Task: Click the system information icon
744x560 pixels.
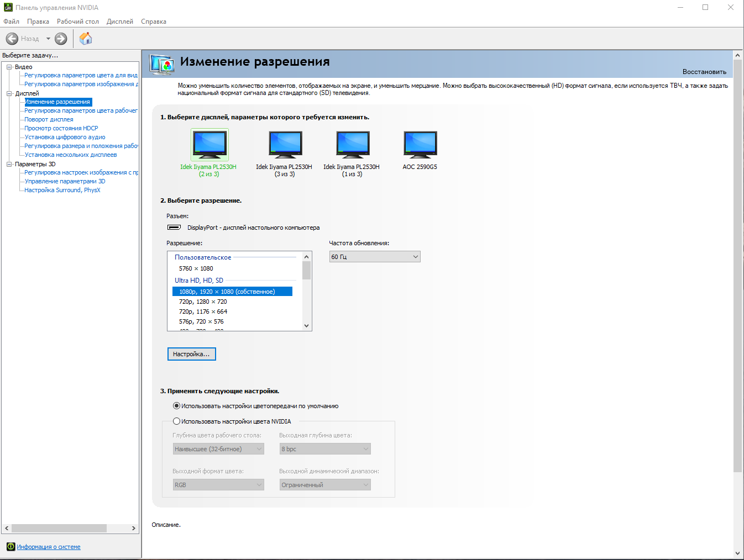Action: coord(11,547)
